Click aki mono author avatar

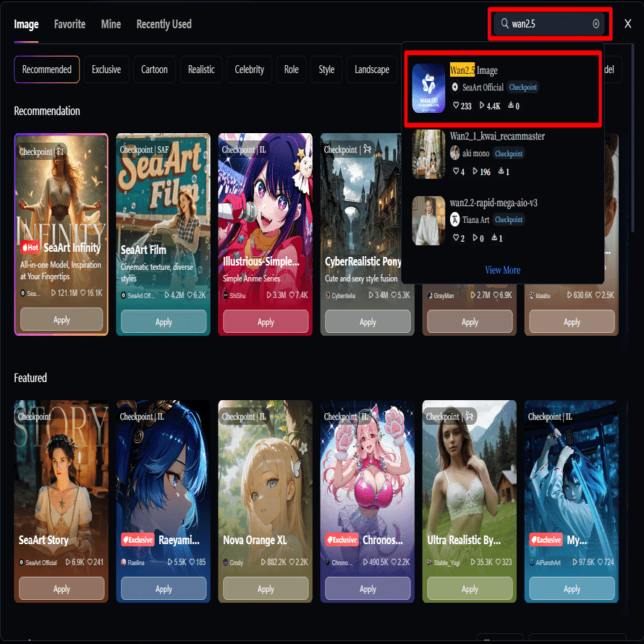click(454, 153)
